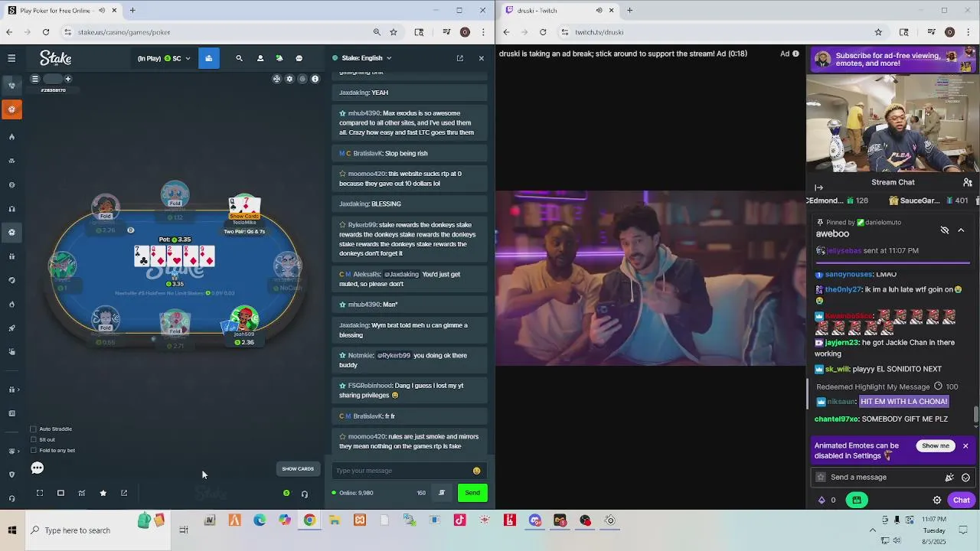Enable Fold to any bet
The height and width of the screenshot is (551, 980).
click(x=33, y=450)
